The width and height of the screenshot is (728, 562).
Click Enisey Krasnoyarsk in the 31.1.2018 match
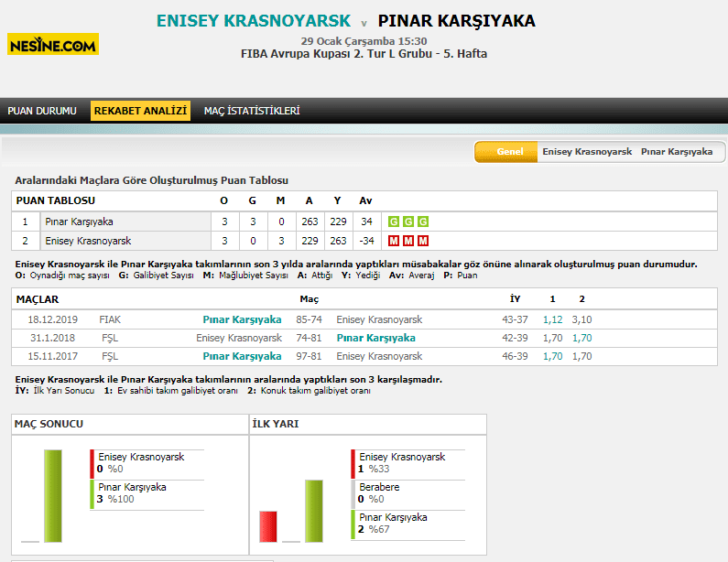[x=239, y=338]
